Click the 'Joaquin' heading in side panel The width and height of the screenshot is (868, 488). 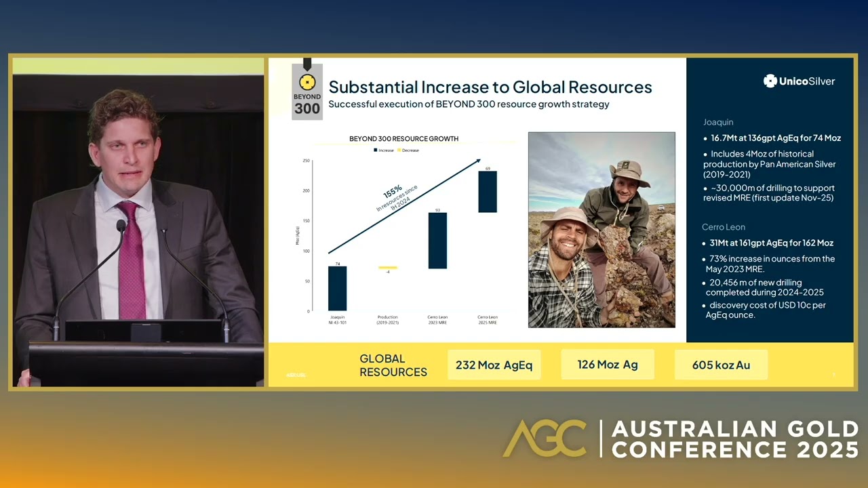pyautogui.click(x=718, y=123)
